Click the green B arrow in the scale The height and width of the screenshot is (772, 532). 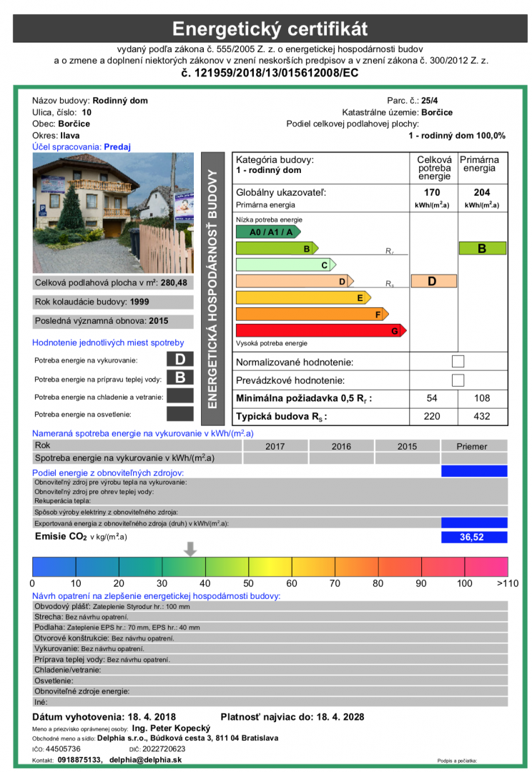[x=277, y=248]
